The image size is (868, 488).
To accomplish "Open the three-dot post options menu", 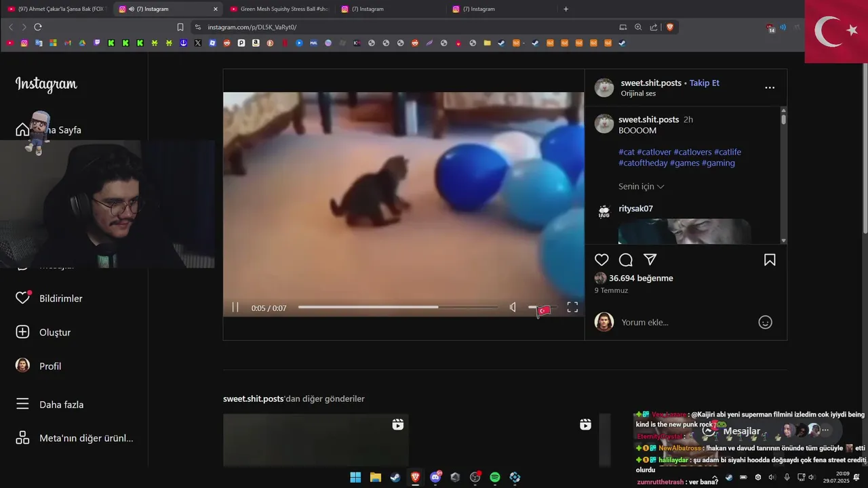I will pyautogui.click(x=770, y=87).
